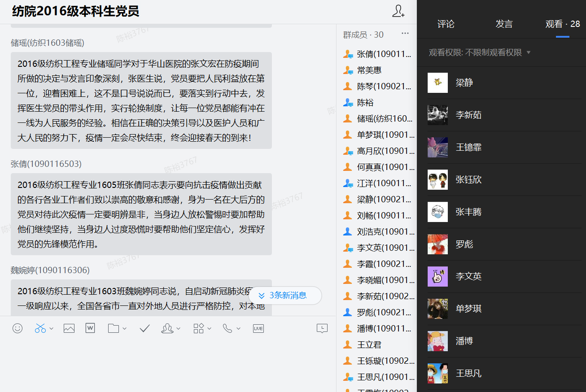Viewport: 586px width, 392px height.
Task: Click the send image icon
Action: [x=69, y=328]
